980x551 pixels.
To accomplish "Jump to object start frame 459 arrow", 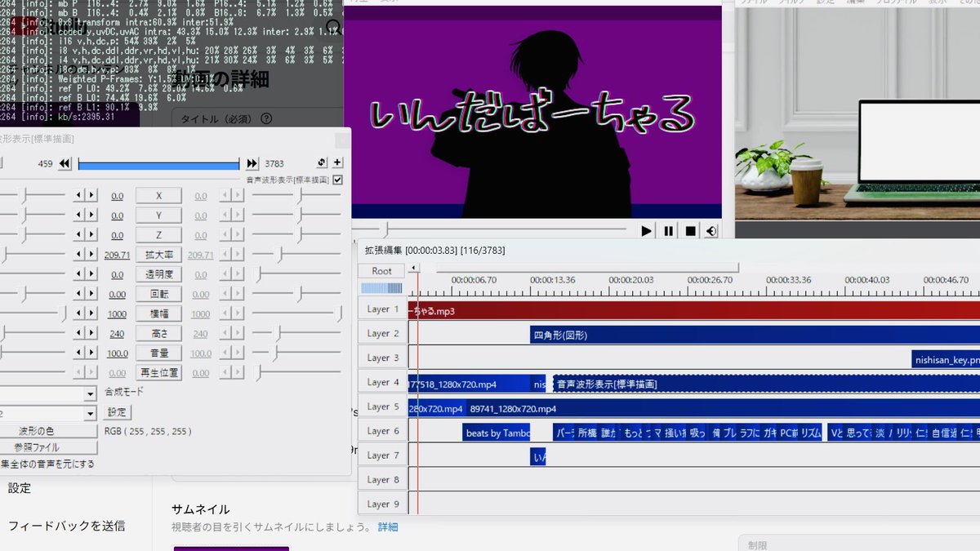I will 65,163.
